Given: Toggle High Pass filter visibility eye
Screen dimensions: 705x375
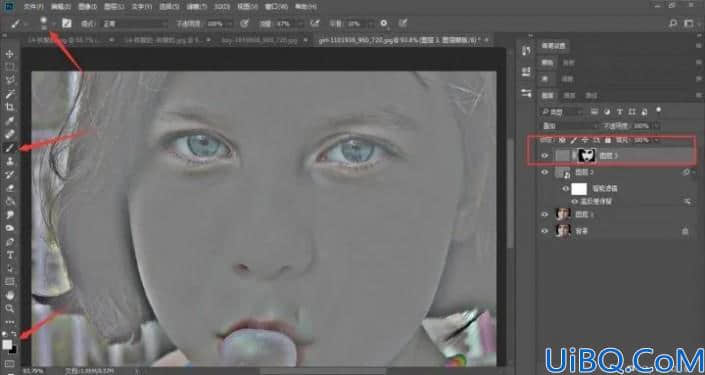Looking at the screenshot, I should coord(575,202).
